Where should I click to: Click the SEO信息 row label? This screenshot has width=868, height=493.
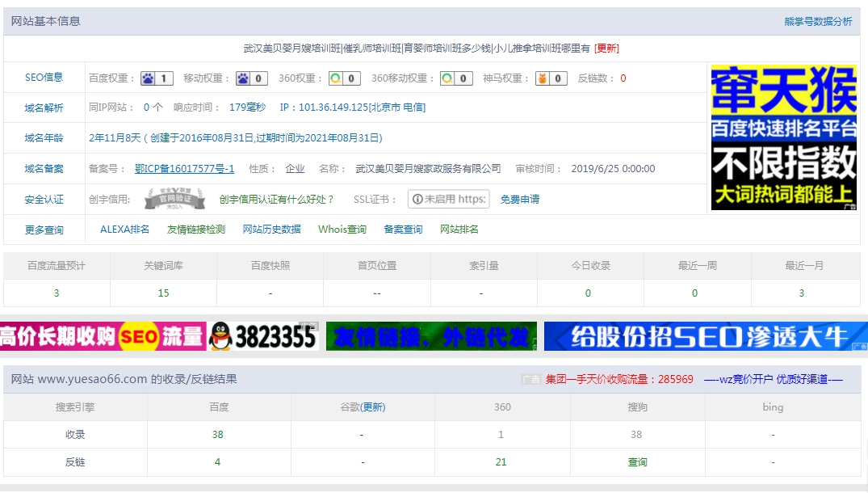point(44,78)
